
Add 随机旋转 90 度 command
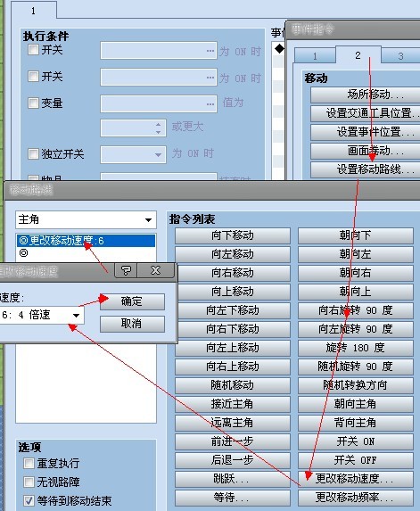(x=356, y=367)
